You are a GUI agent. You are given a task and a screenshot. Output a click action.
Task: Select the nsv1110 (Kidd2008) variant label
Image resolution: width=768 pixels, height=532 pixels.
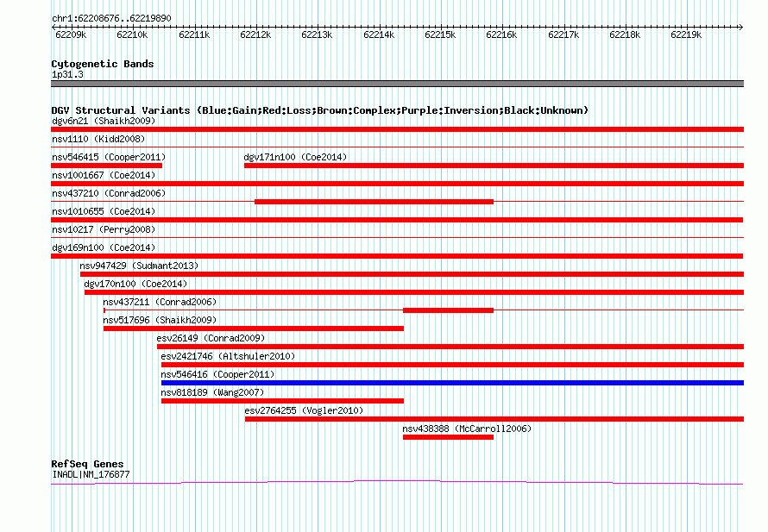coord(98,139)
